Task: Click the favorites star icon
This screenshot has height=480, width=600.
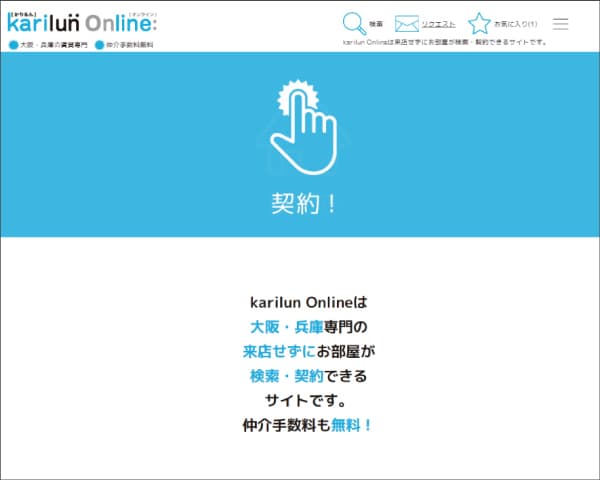Action: click(x=479, y=23)
